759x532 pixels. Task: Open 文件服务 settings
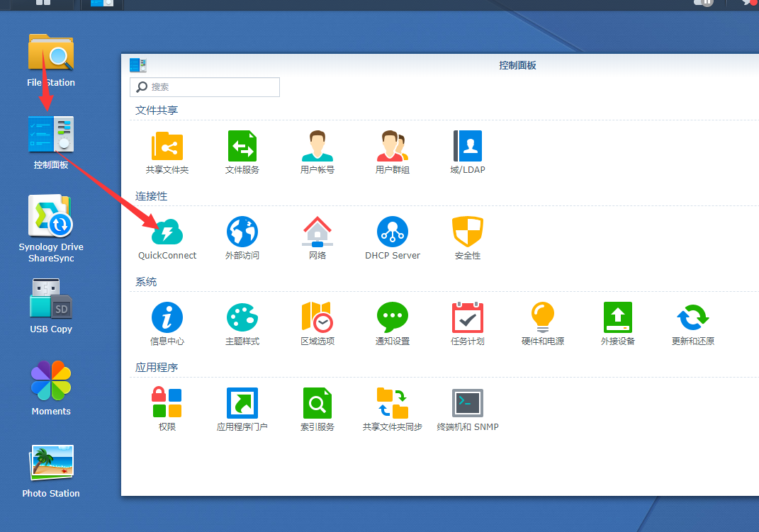[x=242, y=152]
